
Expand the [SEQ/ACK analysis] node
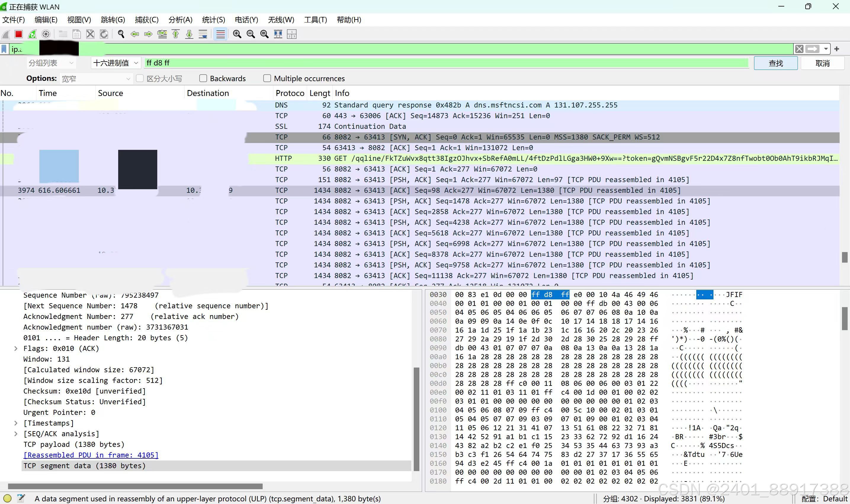pyautogui.click(x=16, y=434)
